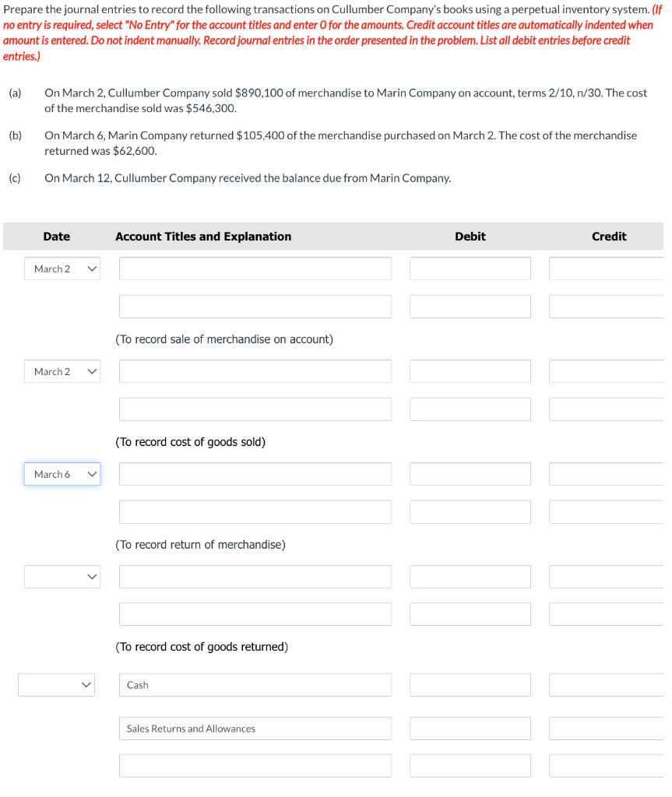The width and height of the screenshot is (672, 797).
Task: Open the empty date dropdown above goods returned explanation
Action: [x=62, y=577]
